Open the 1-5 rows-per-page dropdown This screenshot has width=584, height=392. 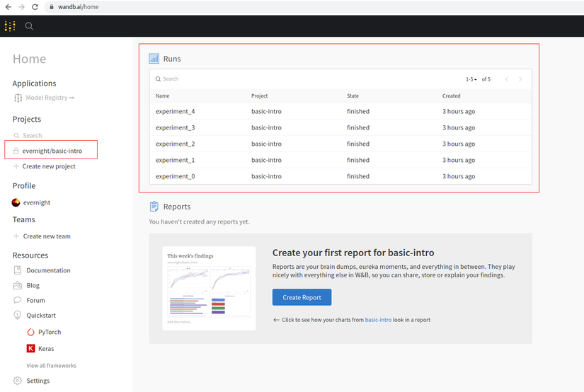coord(471,79)
